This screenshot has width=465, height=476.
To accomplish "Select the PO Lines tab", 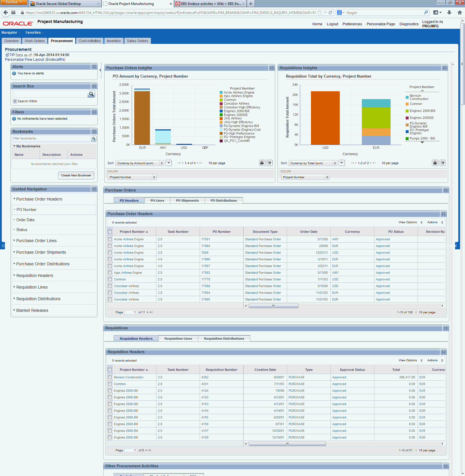I will coord(157,201).
